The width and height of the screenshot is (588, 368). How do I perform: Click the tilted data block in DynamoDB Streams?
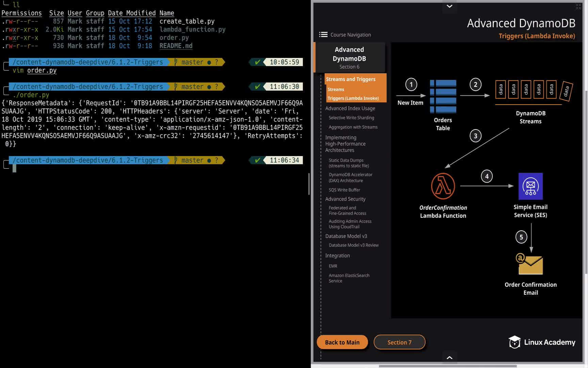566,91
